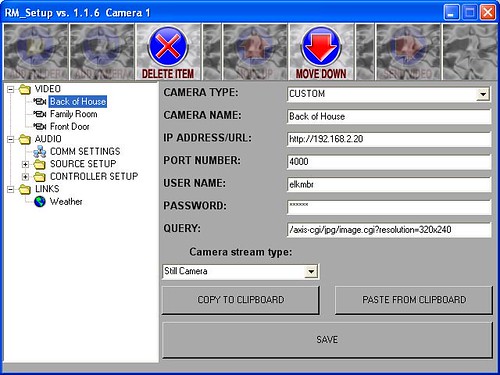Image resolution: width=500 pixels, height=375 pixels.
Task: Select the Weather link item
Action: pyautogui.click(x=66, y=202)
